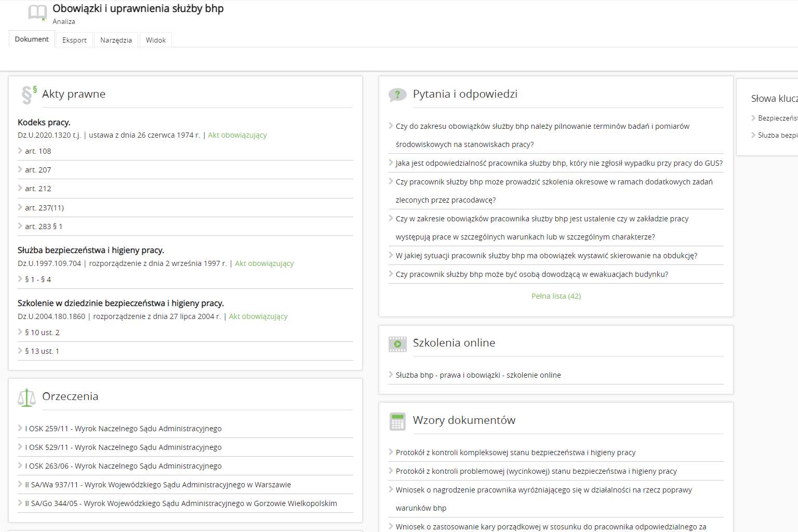
Task: Open I OSK 259/11 court ruling
Action: coord(123,429)
